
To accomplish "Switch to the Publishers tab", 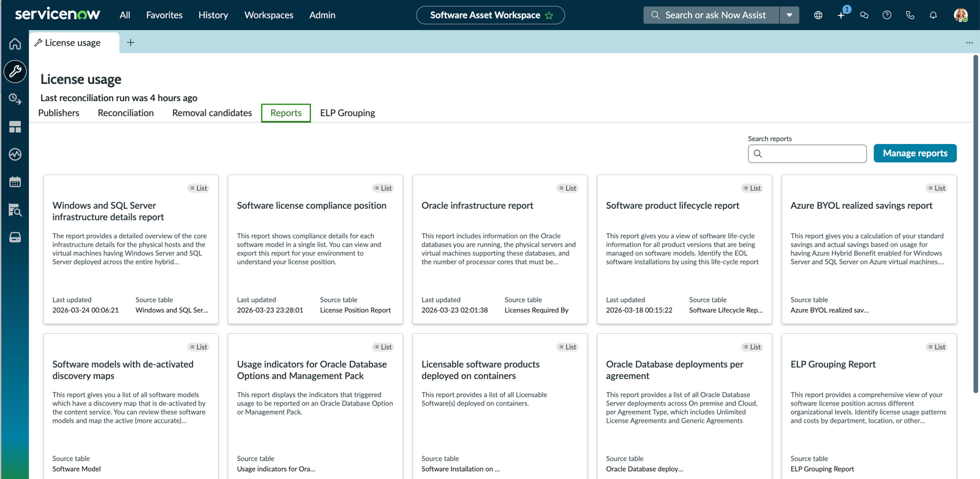I will point(59,113).
